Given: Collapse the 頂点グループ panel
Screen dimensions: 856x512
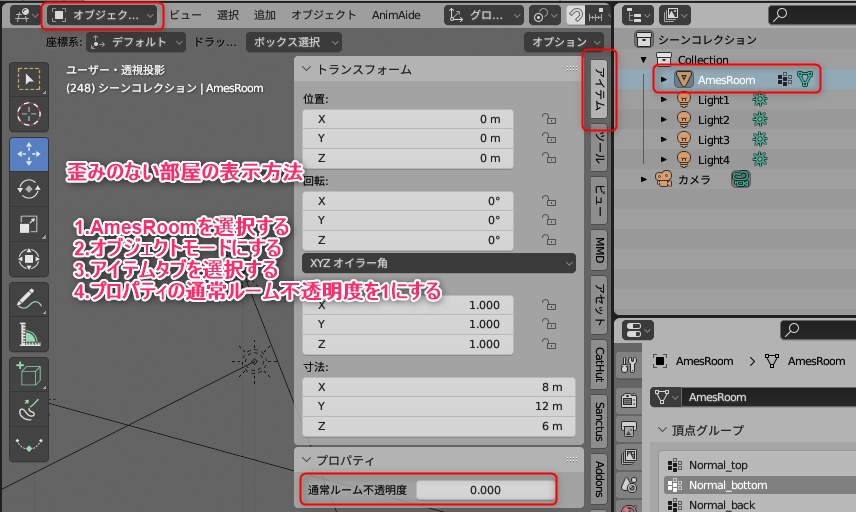Looking at the screenshot, I should 662,430.
